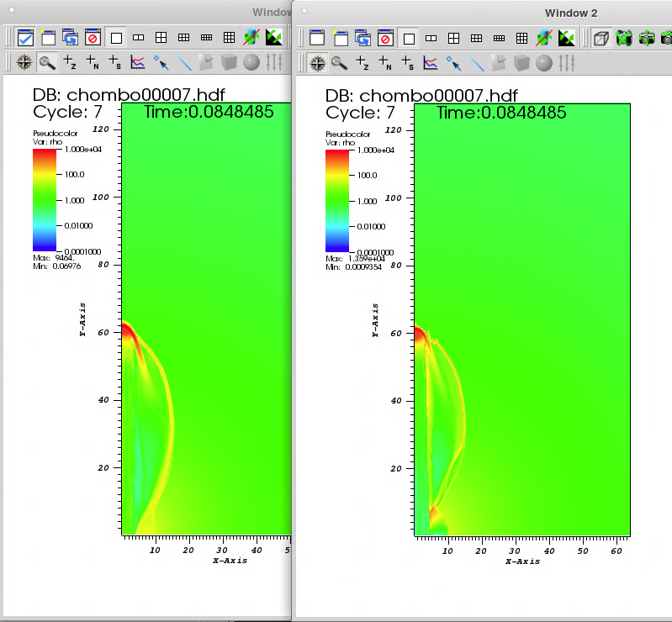Toggle perspective cube icon in Window 2

coord(601,39)
